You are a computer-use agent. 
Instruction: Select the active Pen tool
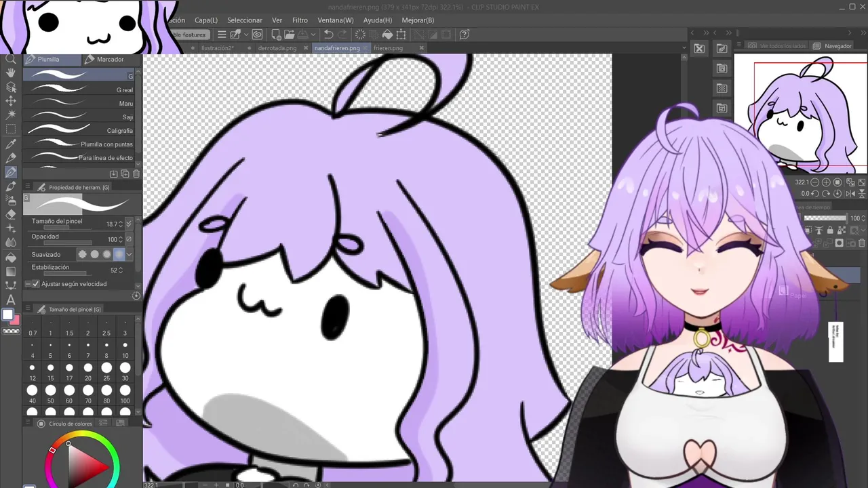pos(11,172)
